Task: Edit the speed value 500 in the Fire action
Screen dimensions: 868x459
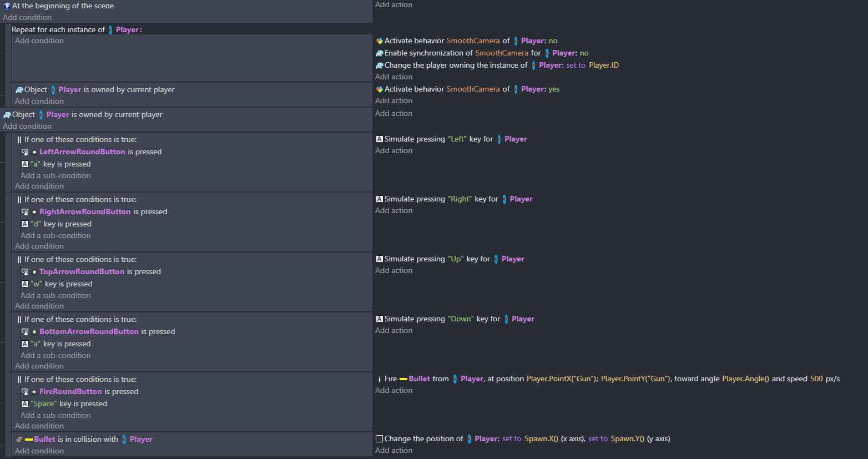Action: [816, 379]
